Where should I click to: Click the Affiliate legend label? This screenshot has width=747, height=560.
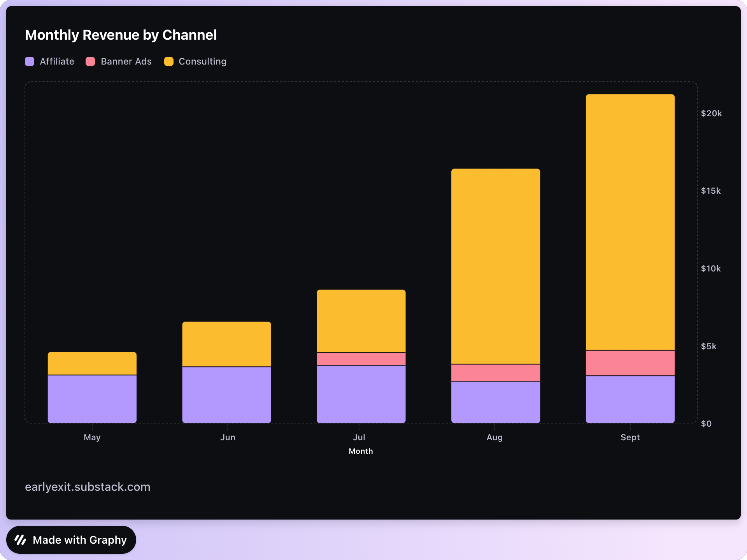point(57,61)
